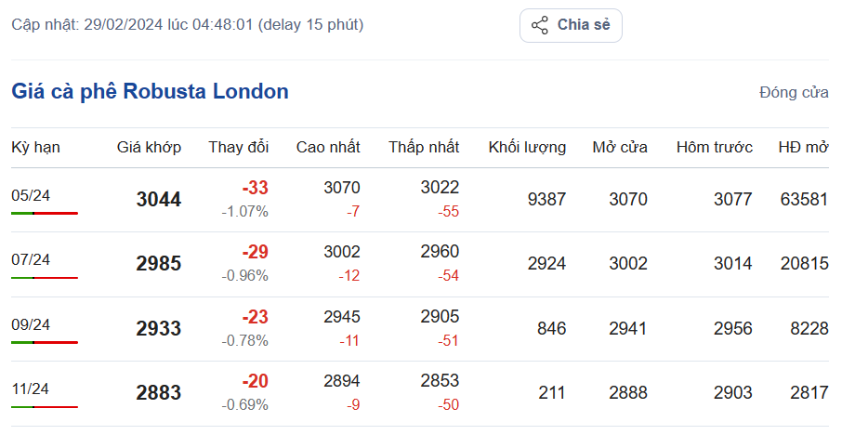The height and width of the screenshot is (448, 868).
Task: Click the Đóng cửa market status label
Action: coord(794,92)
